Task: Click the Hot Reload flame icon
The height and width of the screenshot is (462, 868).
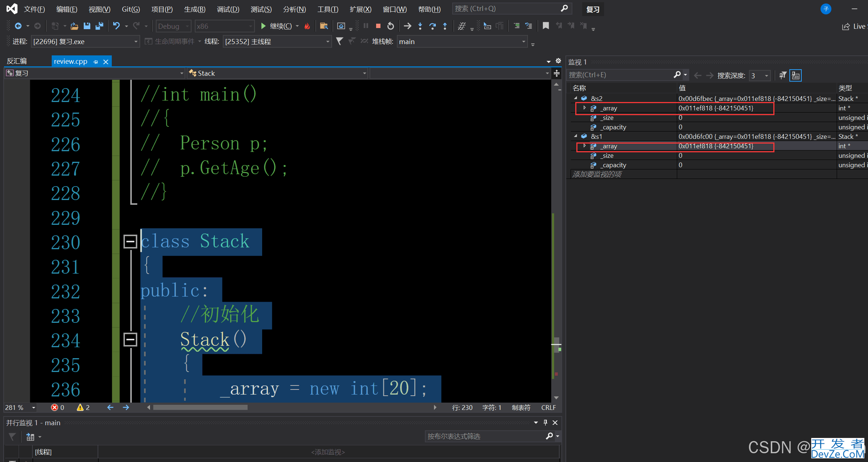Action: click(307, 26)
